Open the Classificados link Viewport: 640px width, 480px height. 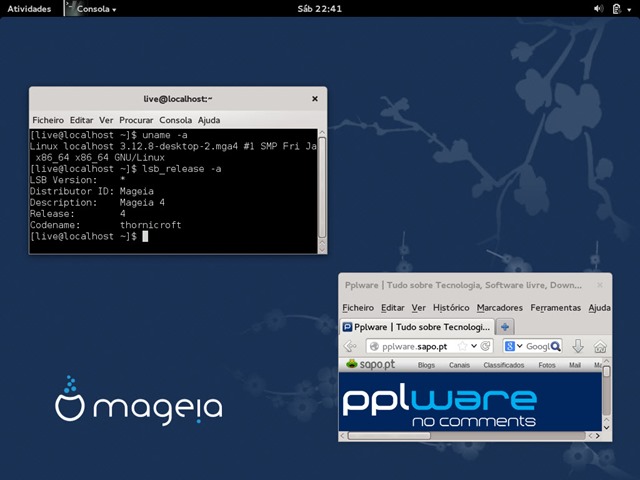pos(504,365)
